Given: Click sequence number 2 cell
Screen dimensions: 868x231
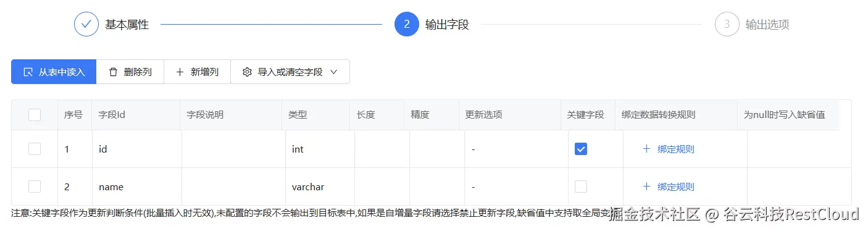Looking at the screenshot, I should (x=75, y=187).
